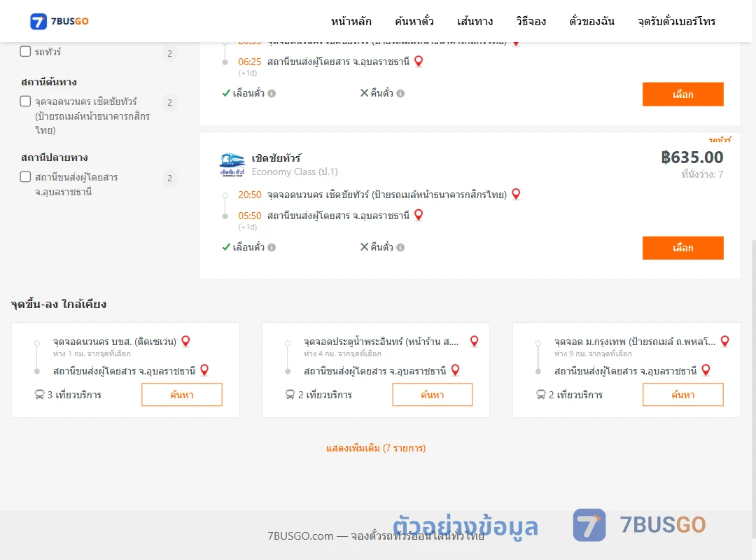
Task: Click the เชิดชัยทัวร์ operator name
Action: 276,157
